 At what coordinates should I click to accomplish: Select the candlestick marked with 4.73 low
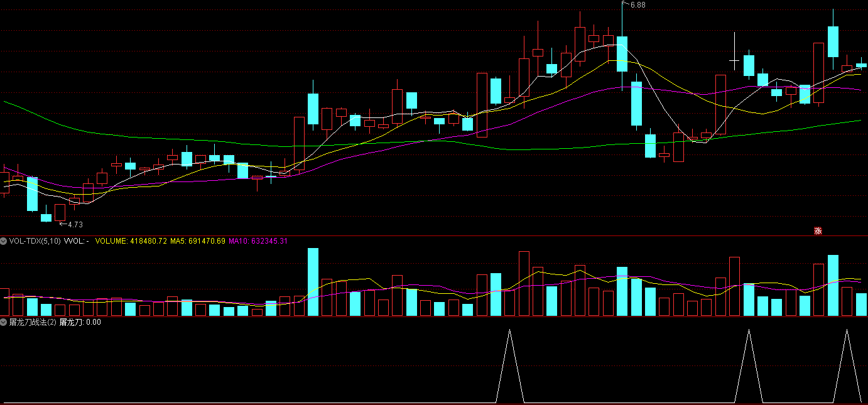pyautogui.click(x=60, y=212)
